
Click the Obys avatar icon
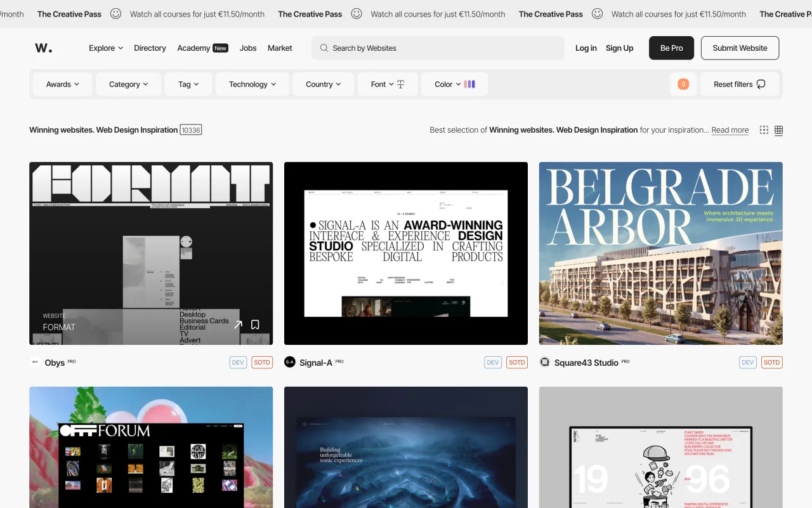[35, 362]
